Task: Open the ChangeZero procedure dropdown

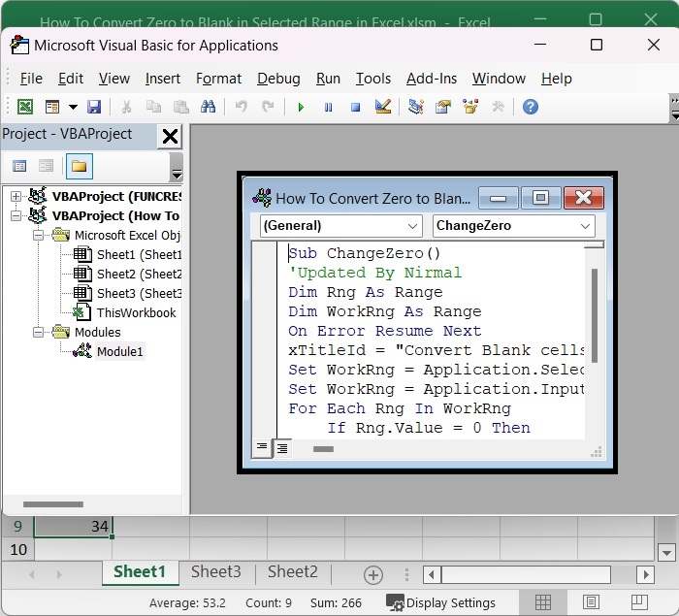Action: pos(585,226)
